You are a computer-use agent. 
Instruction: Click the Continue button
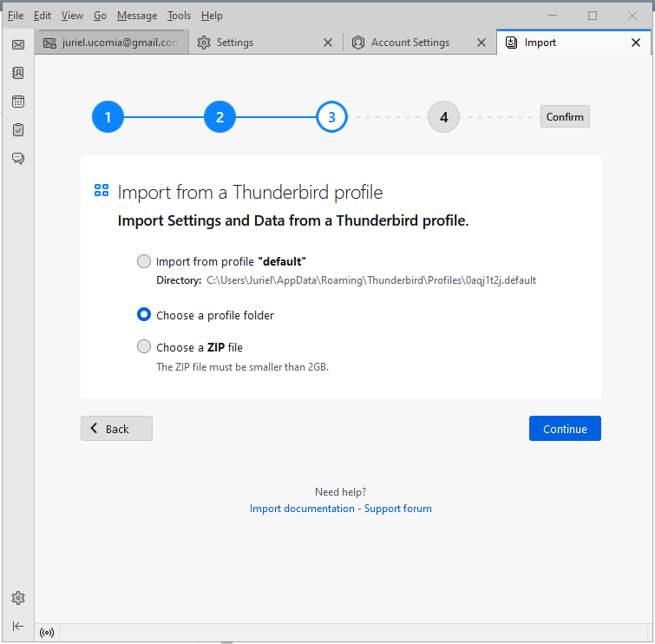point(565,429)
